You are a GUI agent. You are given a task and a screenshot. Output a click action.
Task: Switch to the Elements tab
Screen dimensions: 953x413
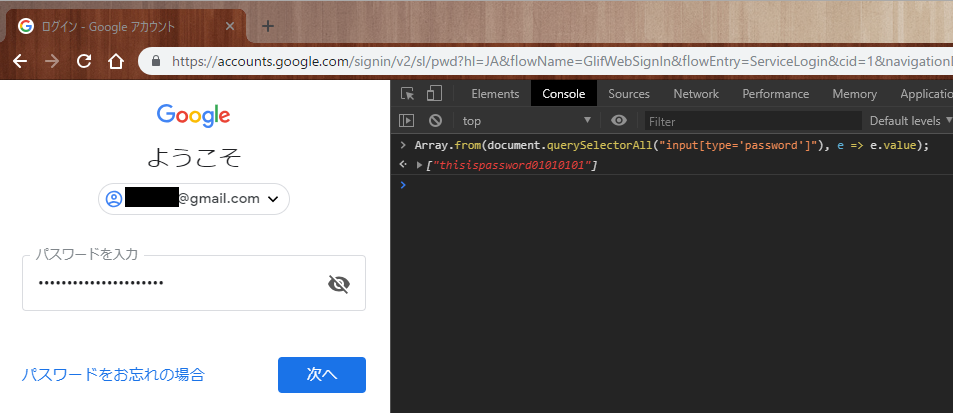[x=495, y=94]
